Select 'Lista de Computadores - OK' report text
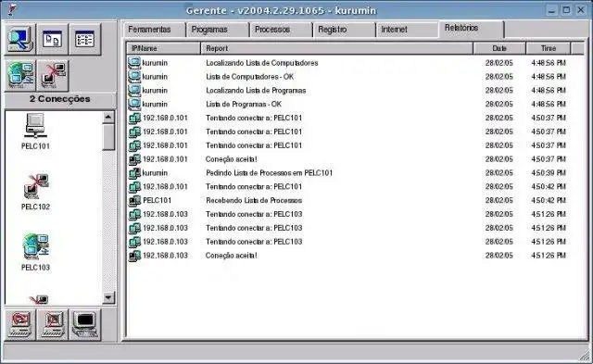Screen dimensions: 593x364 pyautogui.click(x=249, y=77)
